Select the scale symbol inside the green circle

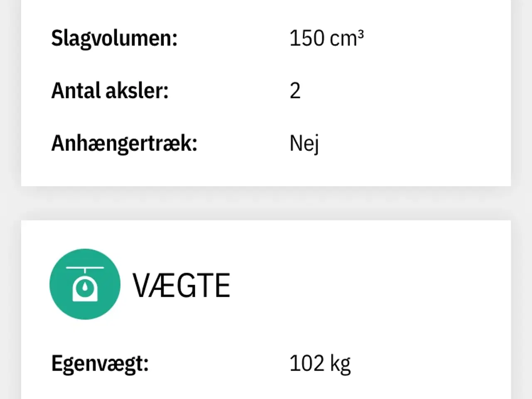85,287
